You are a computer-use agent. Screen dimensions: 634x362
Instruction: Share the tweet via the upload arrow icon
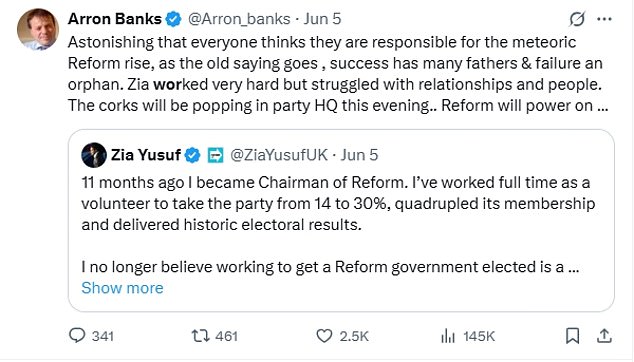coord(604,336)
